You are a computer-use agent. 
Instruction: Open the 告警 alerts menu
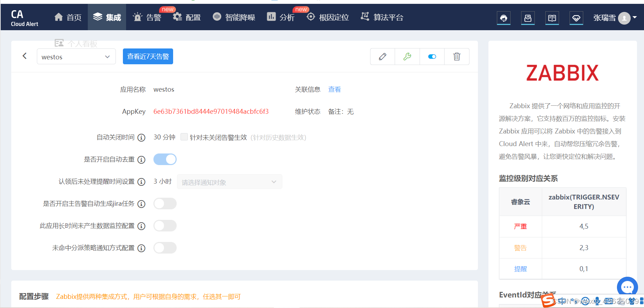147,17
